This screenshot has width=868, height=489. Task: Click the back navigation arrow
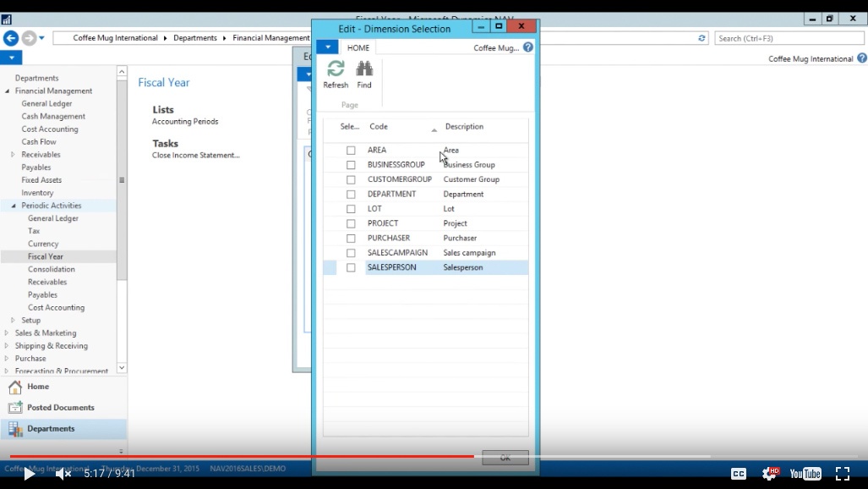[10, 38]
